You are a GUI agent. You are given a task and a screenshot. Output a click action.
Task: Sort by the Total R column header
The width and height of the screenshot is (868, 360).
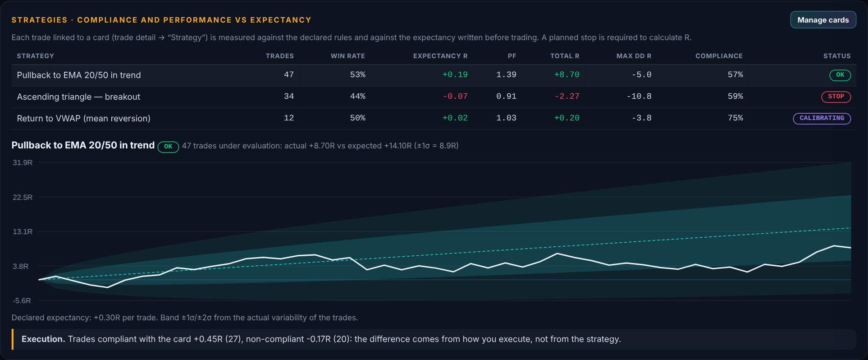565,56
